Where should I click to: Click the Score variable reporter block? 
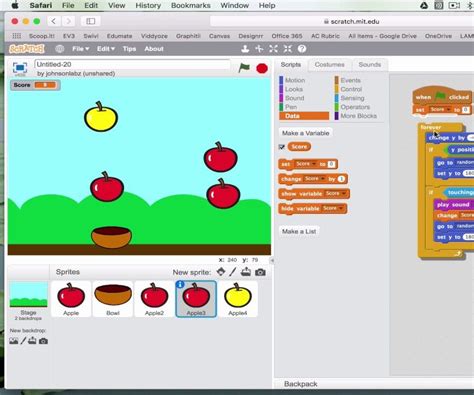[299, 147]
